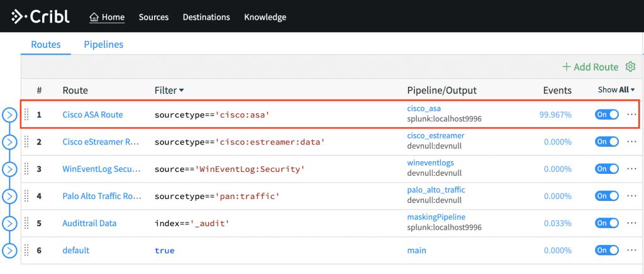Image resolution: width=644 pixels, height=274 pixels.
Task: Click the drag handle for the Palo Alto Traffic route
Action: (x=26, y=196)
